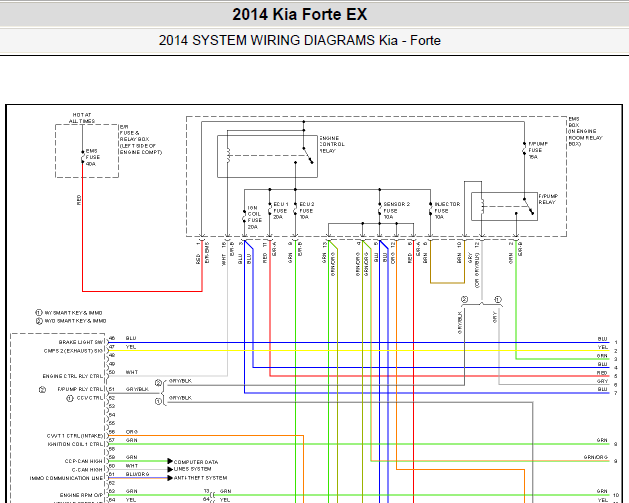The height and width of the screenshot is (503, 629).
Task: Select the ECU 1 FUSE 20A label
Action: click(x=280, y=211)
